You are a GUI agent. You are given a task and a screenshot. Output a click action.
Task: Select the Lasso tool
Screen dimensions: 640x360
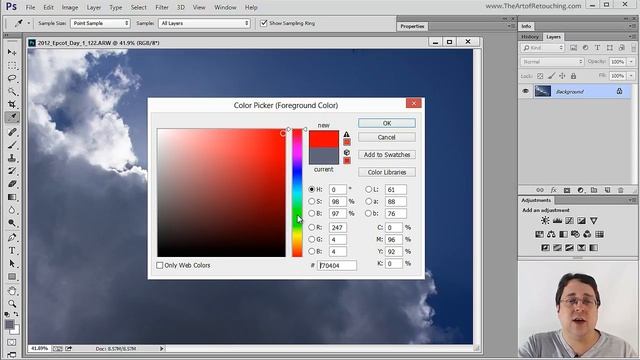pyautogui.click(x=12, y=78)
